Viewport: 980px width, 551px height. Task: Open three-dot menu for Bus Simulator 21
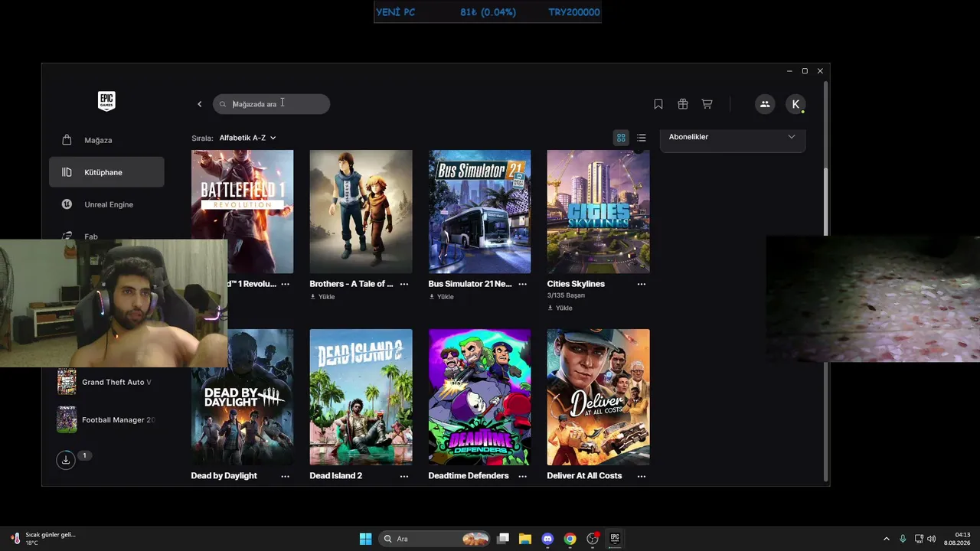(x=523, y=284)
